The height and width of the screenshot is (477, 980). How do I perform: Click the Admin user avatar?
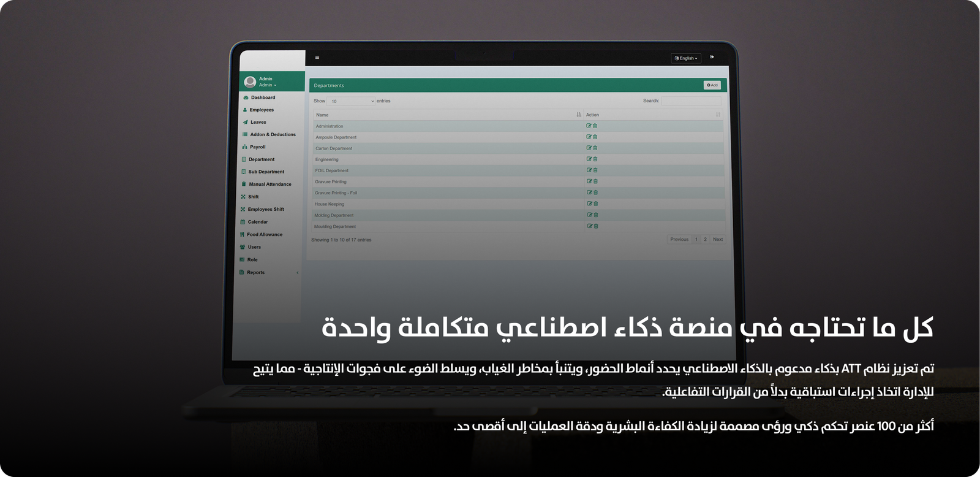[250, 82]
